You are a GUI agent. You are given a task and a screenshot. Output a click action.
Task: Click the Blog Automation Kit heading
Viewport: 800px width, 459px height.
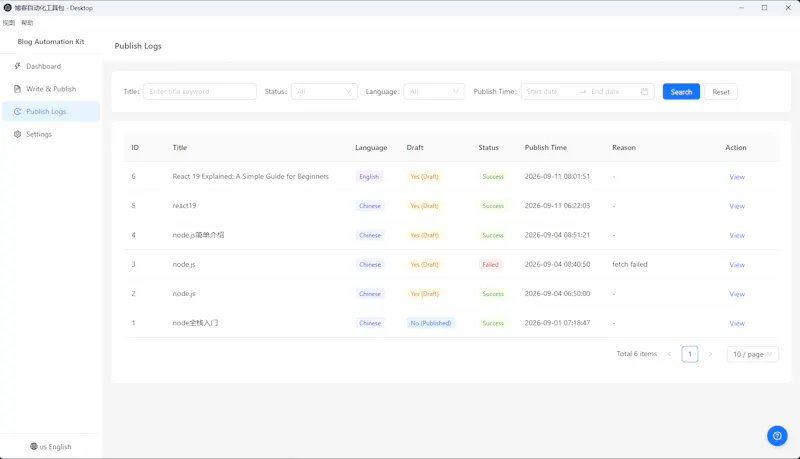coord(51,42)
